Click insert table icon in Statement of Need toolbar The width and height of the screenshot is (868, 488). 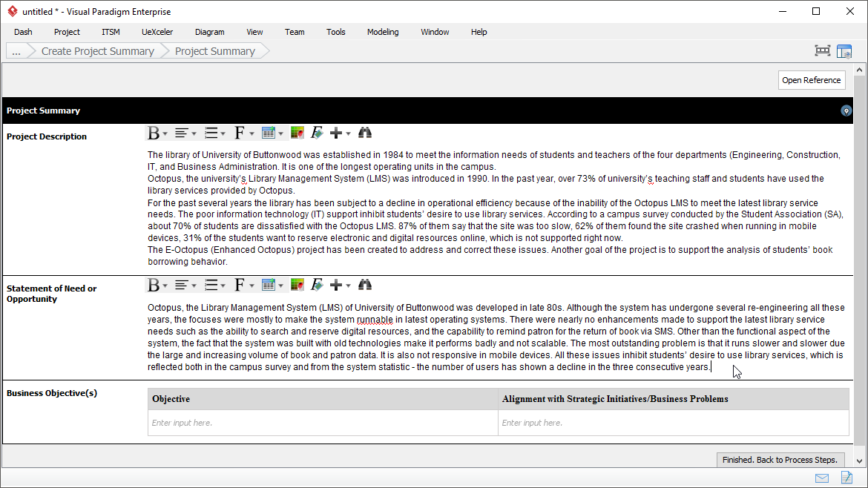click(x=269, y=285)
